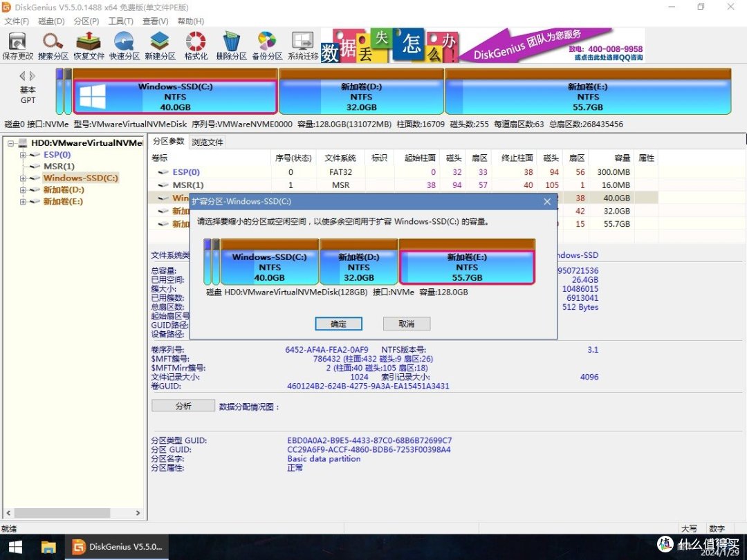Click DiskGenius V5.5.0 taskbar button
747x560 pixels.
[x=118, y=547]
